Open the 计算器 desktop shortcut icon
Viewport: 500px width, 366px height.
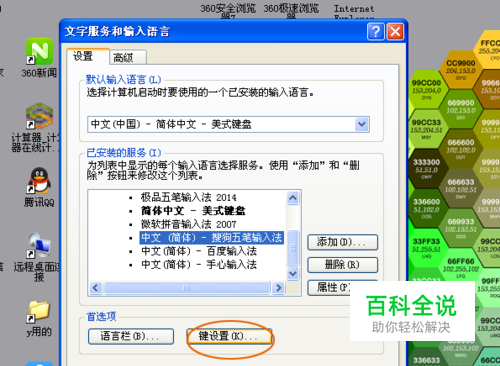(39, 116)
